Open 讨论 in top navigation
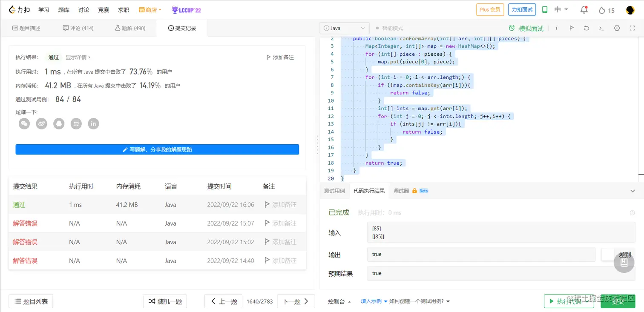644x312 pixels. coord(84,10)
